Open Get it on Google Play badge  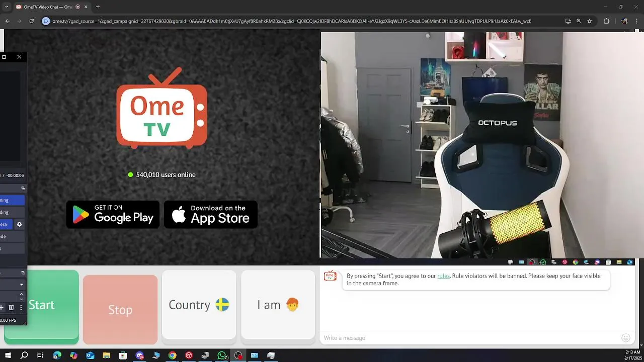point(113,214)
